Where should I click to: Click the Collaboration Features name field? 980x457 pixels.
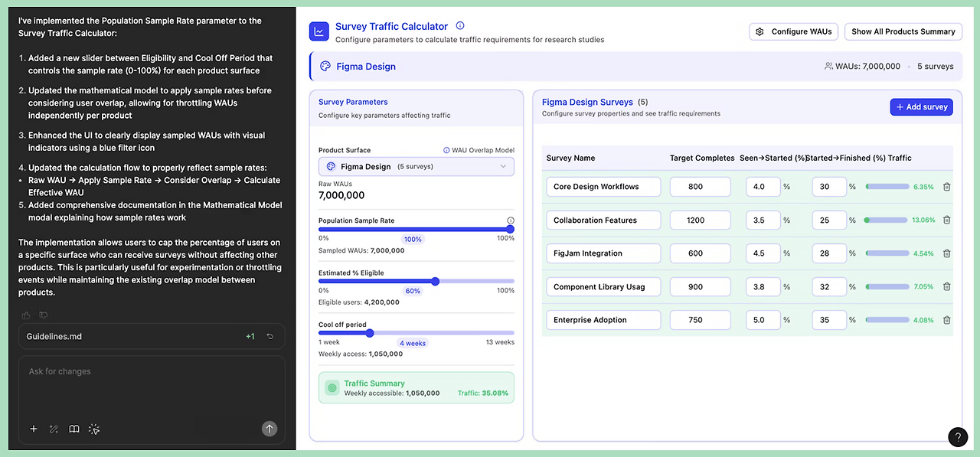[x=603, y=220]
